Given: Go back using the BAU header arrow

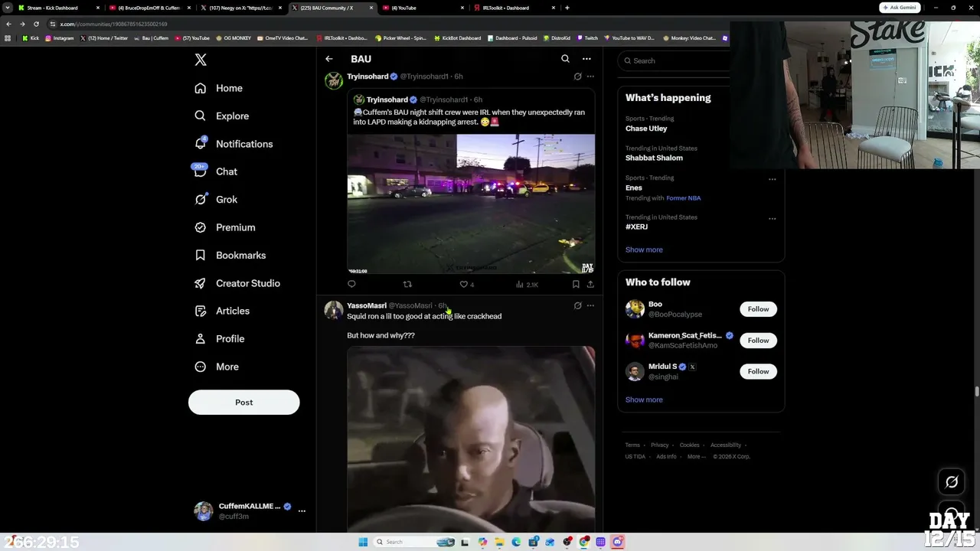Looking at the screenshot, I should coord(329,59).
